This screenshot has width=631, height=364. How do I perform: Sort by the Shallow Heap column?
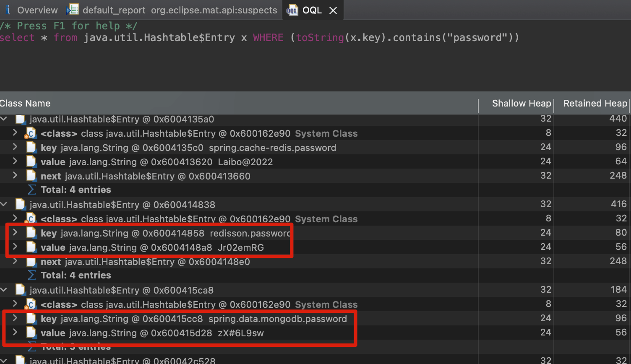click(x=521, y=103)
